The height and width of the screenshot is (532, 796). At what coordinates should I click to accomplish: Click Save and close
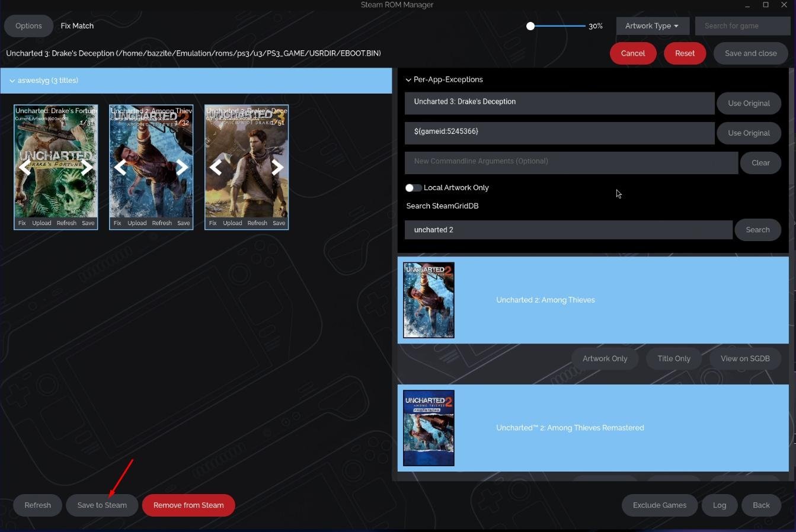[750, 53]
